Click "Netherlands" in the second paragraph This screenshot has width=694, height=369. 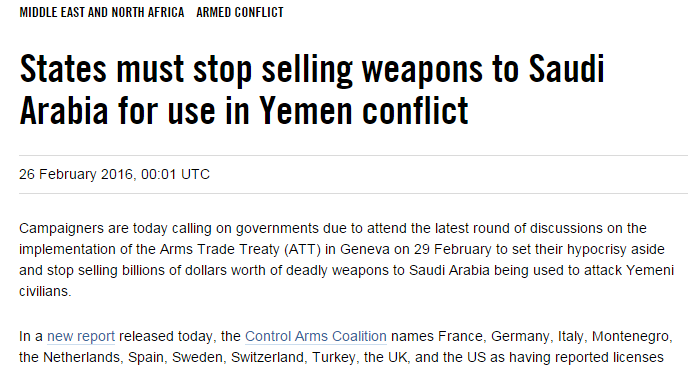click(x=84, y=357)
